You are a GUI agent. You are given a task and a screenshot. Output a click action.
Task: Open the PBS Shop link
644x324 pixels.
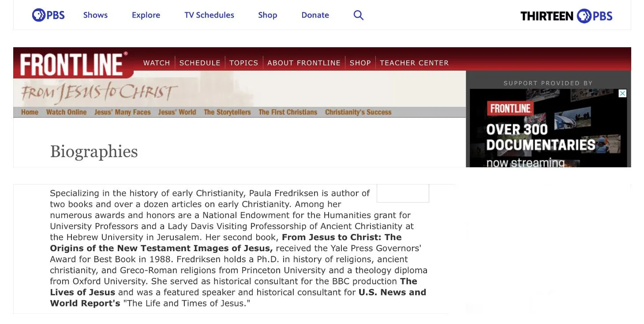pos(267,15)
